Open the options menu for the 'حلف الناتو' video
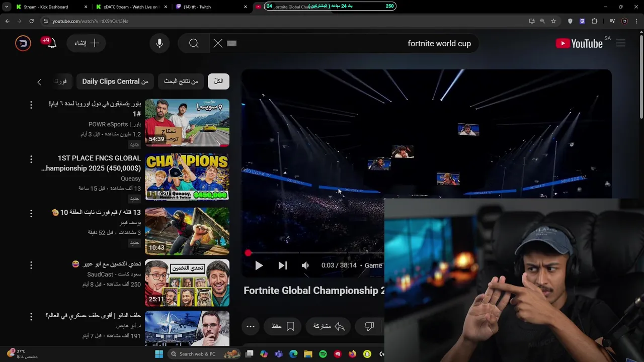Screen dimensions: 644x362 [x=31, y=316]
